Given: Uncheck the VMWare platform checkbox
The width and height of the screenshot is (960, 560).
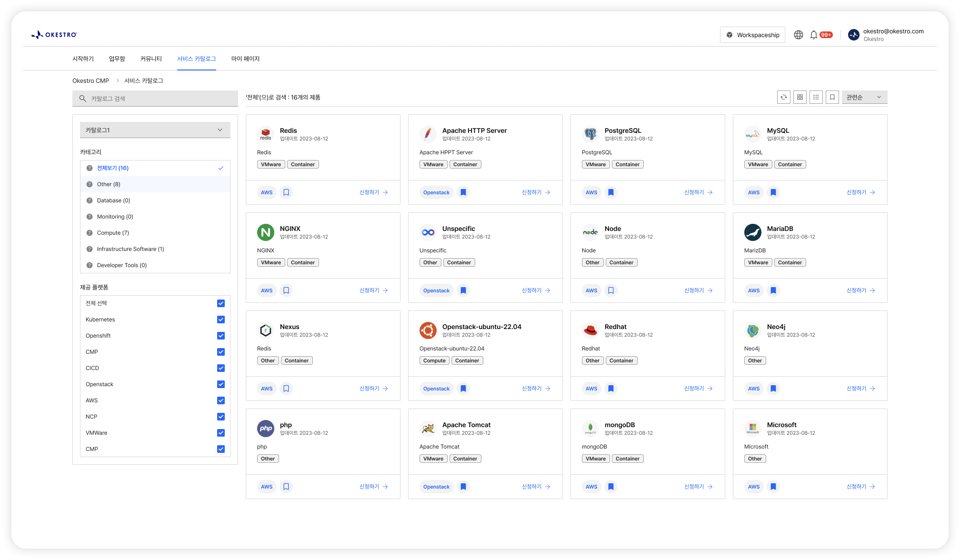Looking at the screenshot, I should tap(221, 433).
